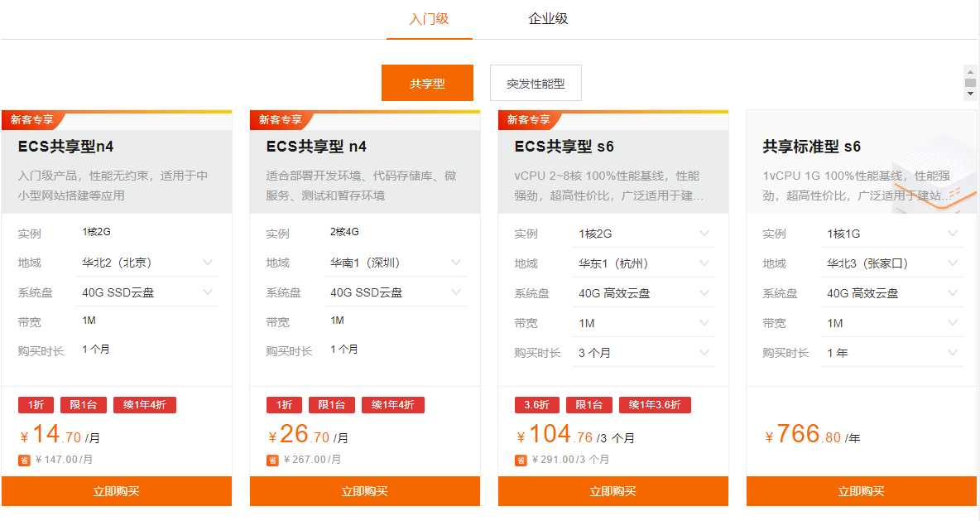Click title ECS共享型n4 of 1核2G card
Viewport: 980px width, 521px height.
tap(65, 147)
